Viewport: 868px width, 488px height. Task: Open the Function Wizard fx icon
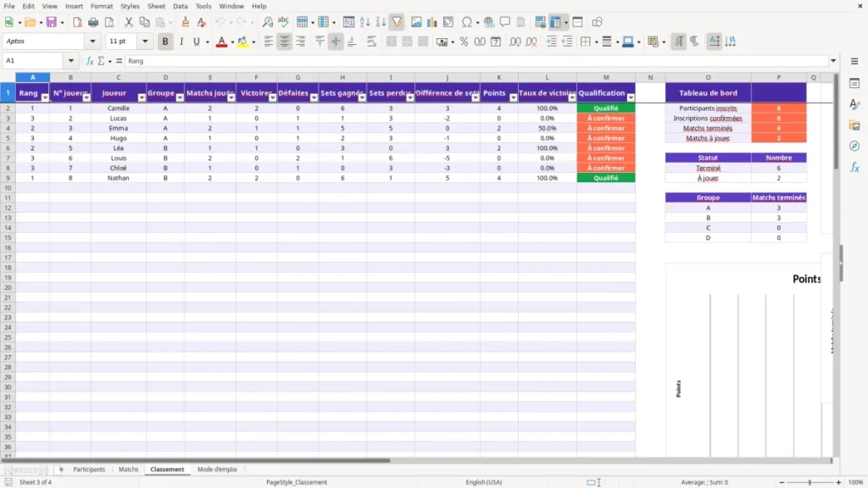pos(90,61)
